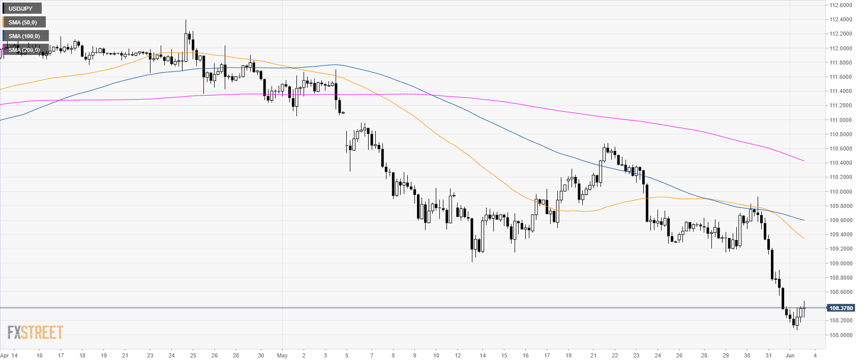Click the orange SMA 50 color bar
This screenshot has height=362, width=868.
click(x=3, y=22)
